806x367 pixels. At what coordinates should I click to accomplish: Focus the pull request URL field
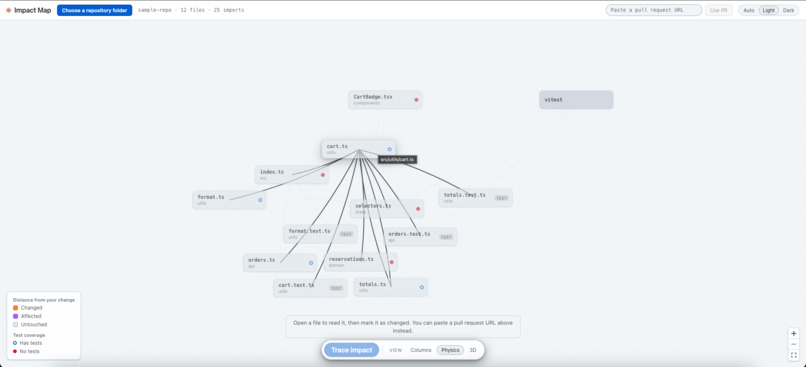coord(654,10)
